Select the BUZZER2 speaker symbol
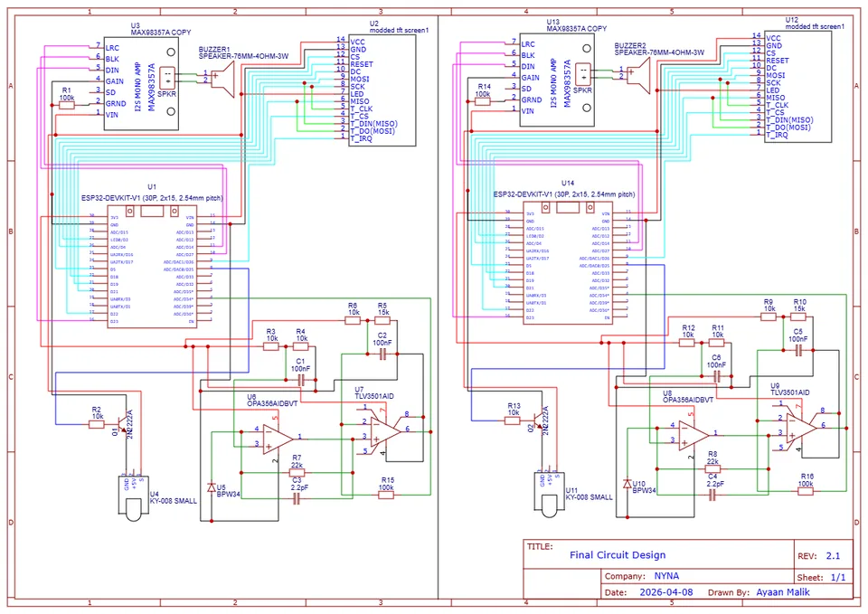This screenshot has height=614, width=868. (x=638, y=75)
